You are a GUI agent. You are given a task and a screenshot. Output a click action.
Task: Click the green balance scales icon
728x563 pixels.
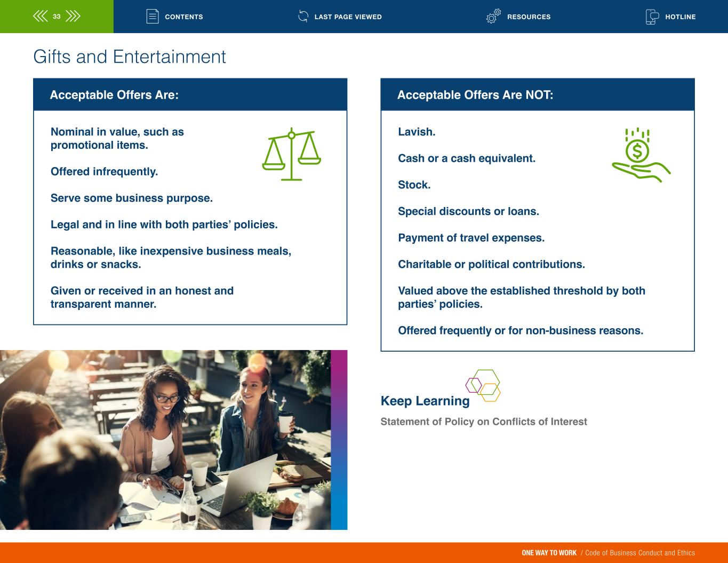(x=291, y=154)
